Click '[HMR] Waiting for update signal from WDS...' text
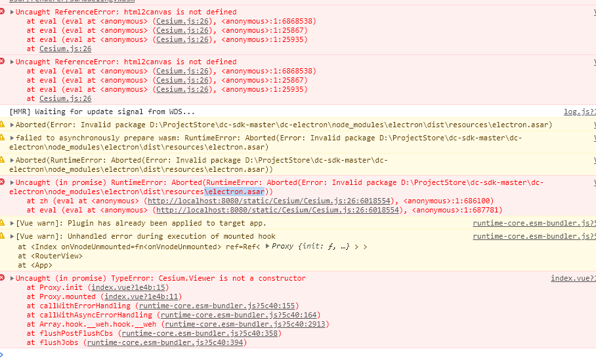The width and height of the screenshot is (596, 364). click(102, 111)
